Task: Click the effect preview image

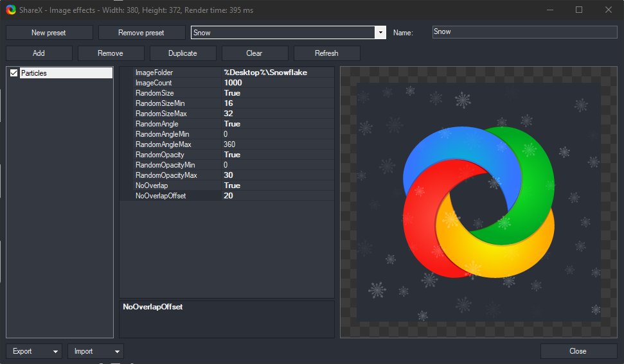Action: coord(479,202)
